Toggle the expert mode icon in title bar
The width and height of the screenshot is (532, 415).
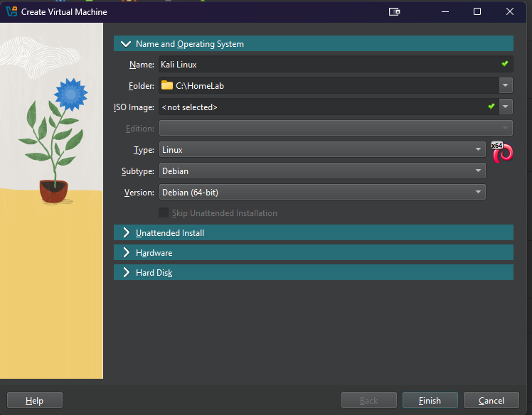pos(394,12)
